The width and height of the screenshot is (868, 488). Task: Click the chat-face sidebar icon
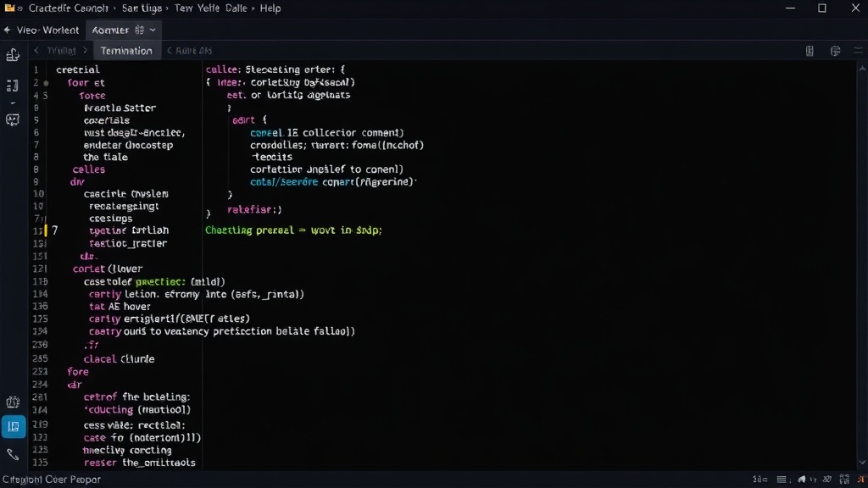(12, 119)
